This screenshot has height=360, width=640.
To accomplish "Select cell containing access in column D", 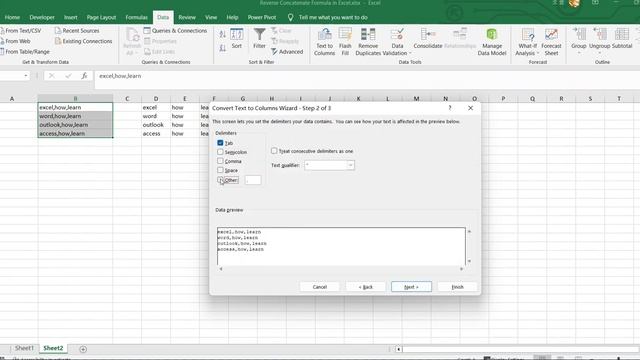I will pyautogui.click(x=156, y=133).
